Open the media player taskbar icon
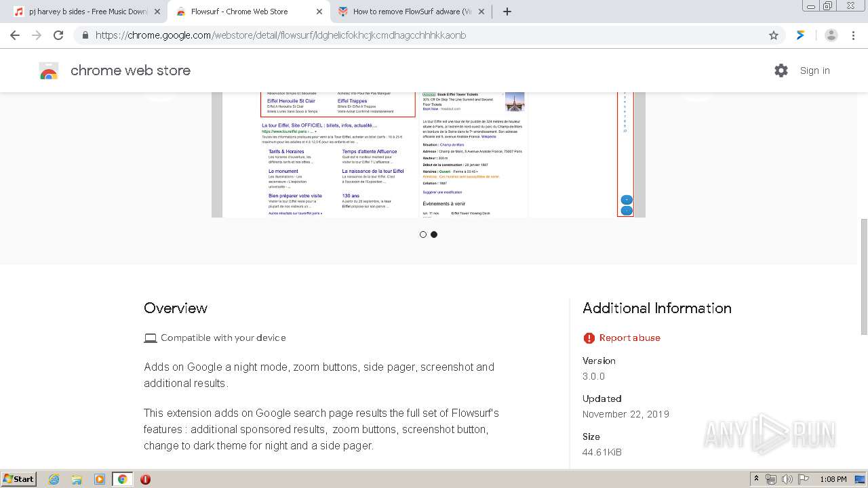 pyautogui.click(x=100, y=479)
